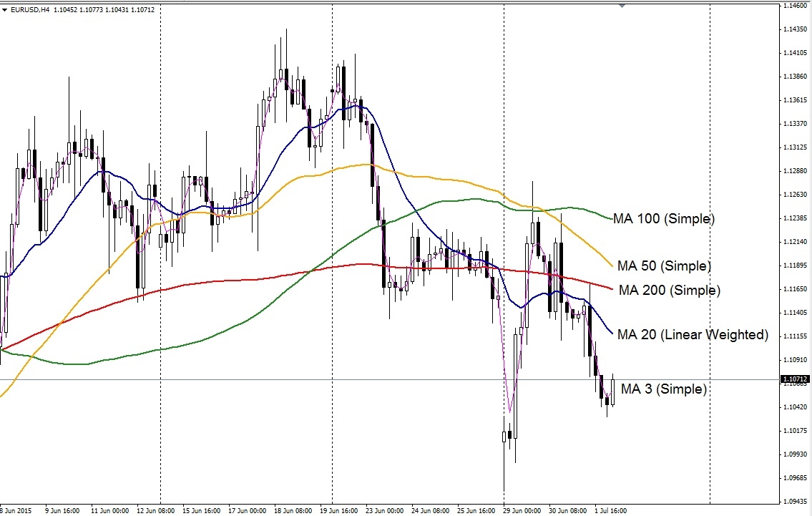This screenshot has height=516, width=812.
Task: Select the highlighted price tag 1.10712
Action: click(x=793, y=378)
